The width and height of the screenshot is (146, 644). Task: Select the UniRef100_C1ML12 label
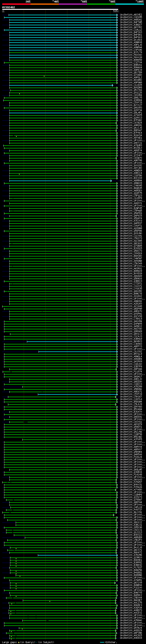pos(131,30)
